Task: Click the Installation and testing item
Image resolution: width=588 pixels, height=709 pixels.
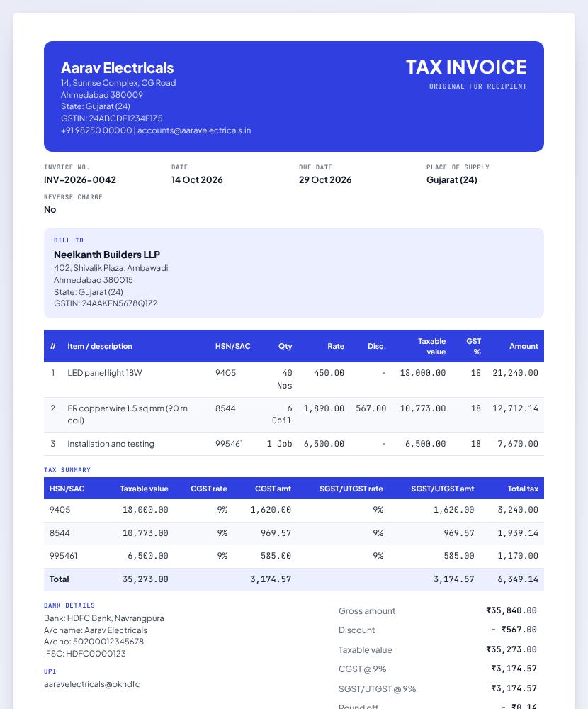Action: pyautogui.click(x=111, y=444)
